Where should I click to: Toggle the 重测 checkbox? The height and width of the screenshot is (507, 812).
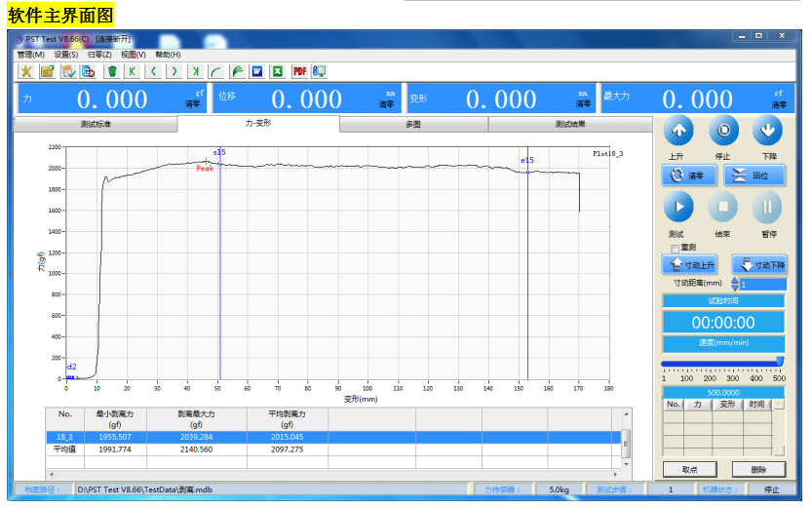click(x=675, y=248)
